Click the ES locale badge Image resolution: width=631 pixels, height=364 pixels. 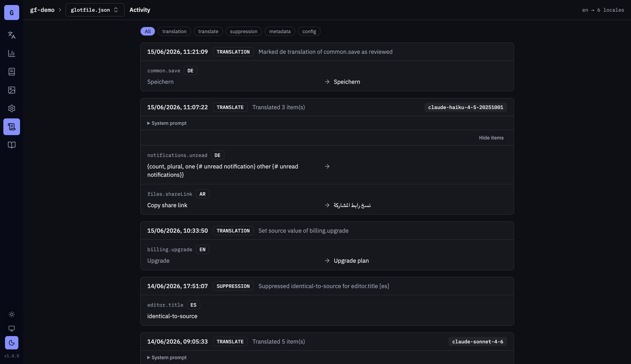(x=193, y=305)
